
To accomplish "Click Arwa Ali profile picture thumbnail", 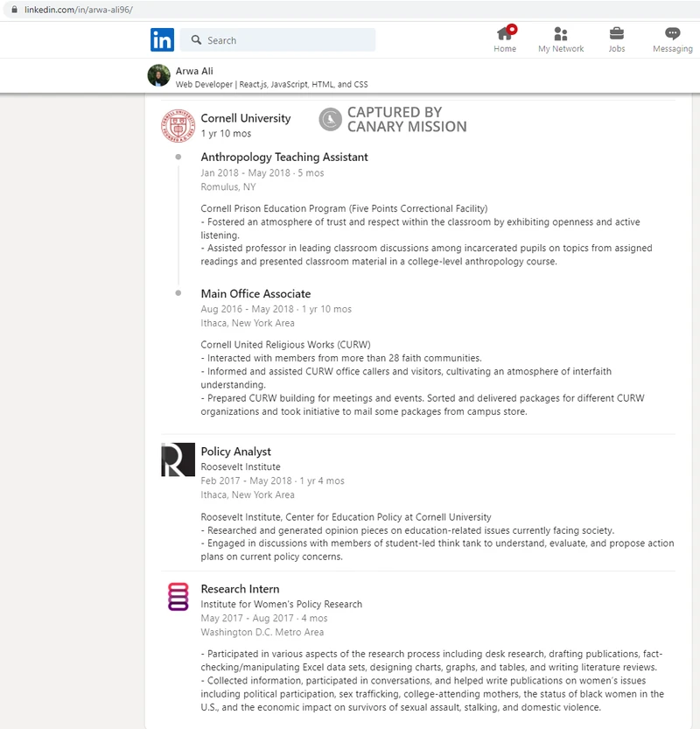I will coord(159,75).
